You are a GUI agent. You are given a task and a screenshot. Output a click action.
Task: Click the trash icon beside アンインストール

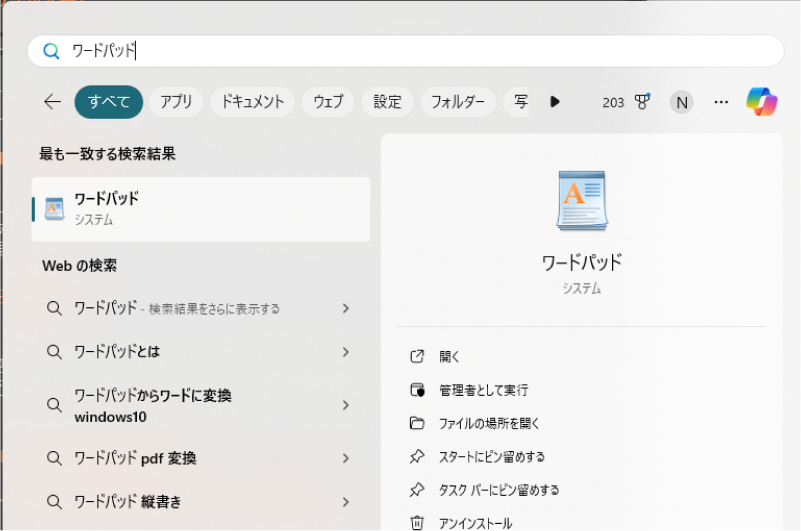tap(417, 523)
